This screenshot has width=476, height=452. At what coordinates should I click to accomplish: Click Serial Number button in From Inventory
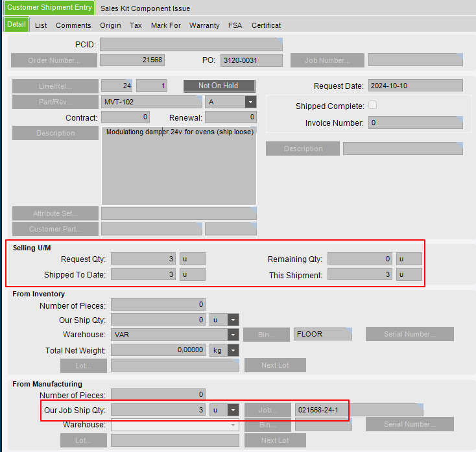click(409, 334)
